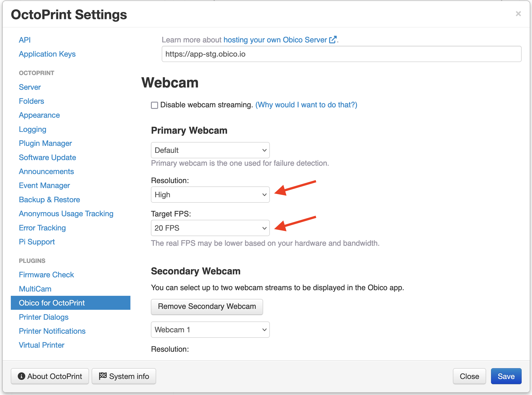Click Remove Secondary Webcam button
The height and width of the screenshot is (395, 532).
pyautogui.click(x=207, y=307)
